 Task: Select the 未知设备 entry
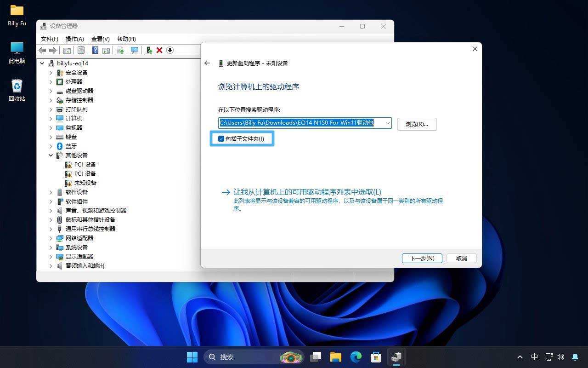click(85, 183)
